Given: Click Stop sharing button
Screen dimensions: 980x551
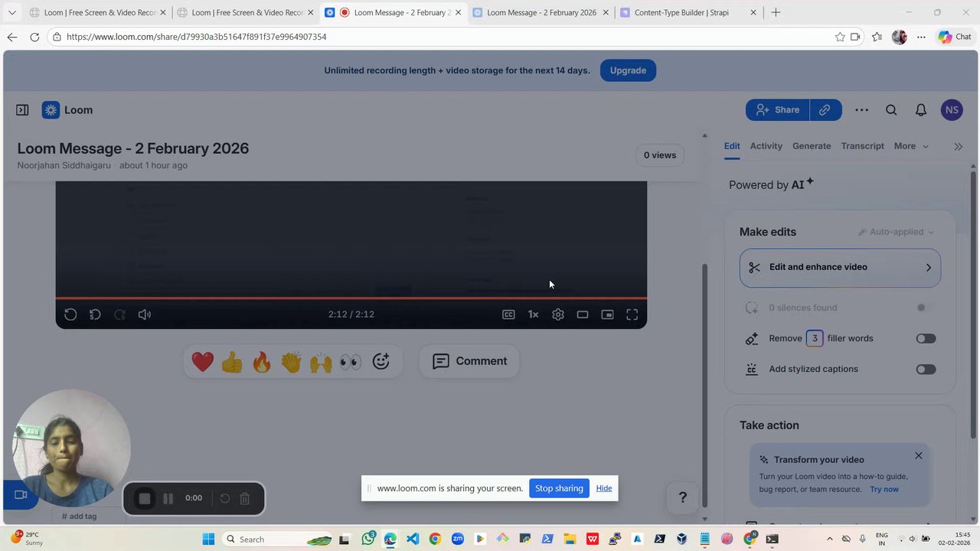Looking at the screenshot, I should pos(559,488).
